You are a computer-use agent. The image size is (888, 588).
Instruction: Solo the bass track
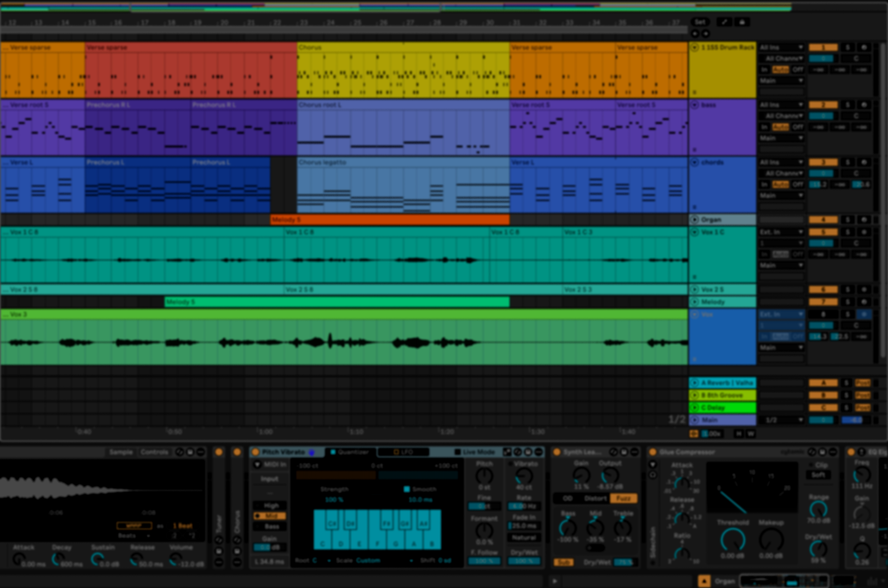click(x=848, y=105)
